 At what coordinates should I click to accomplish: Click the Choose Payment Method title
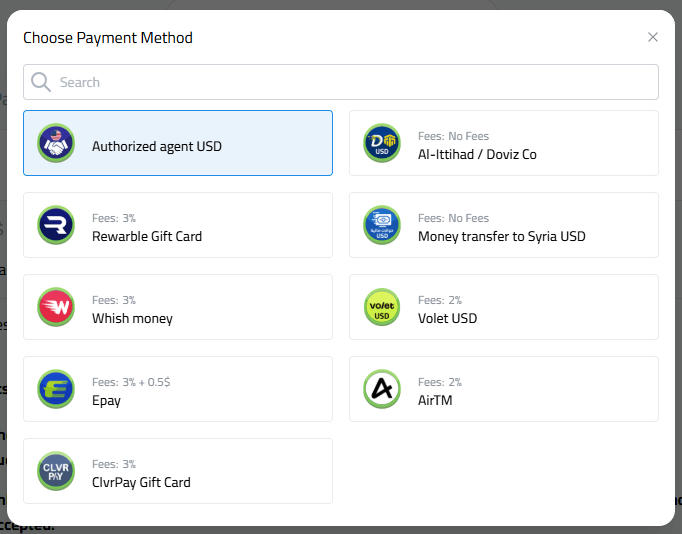(x=108, y=38)
